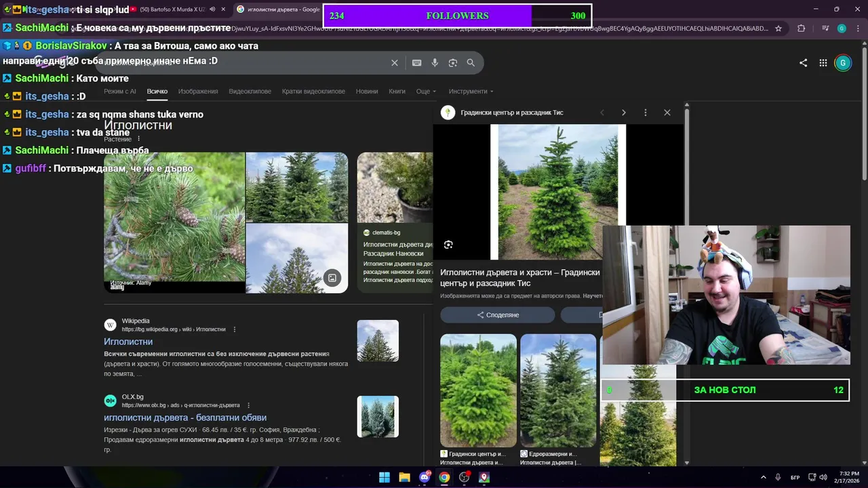Click the large spruce preview image

tap(558, 192)
